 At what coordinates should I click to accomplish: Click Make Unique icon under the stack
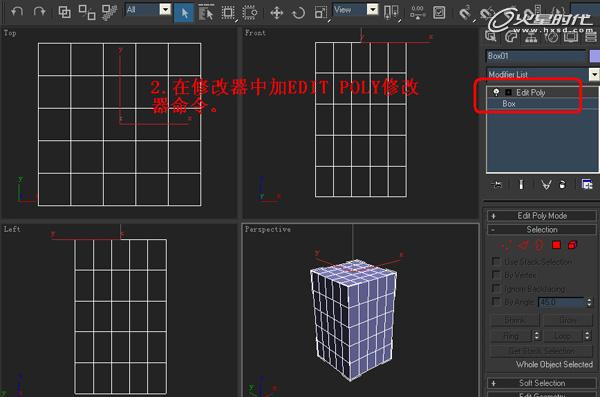546,185
